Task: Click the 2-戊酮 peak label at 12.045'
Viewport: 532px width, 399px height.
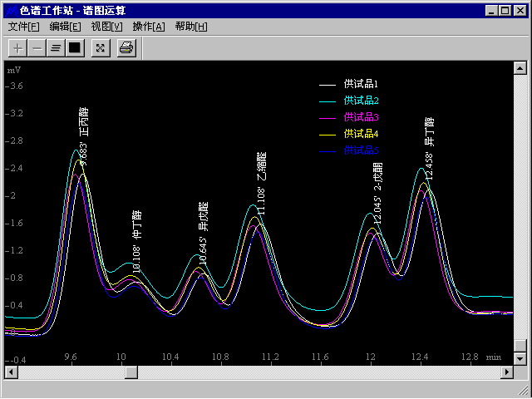Action: pos(377,193)
